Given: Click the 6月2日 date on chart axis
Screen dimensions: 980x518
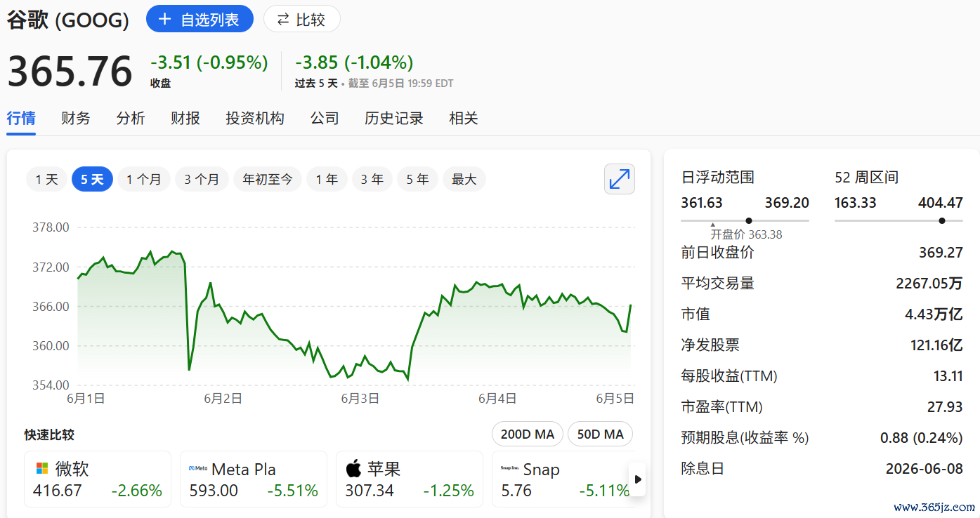Looking at the screenshot, I should 223,399.
